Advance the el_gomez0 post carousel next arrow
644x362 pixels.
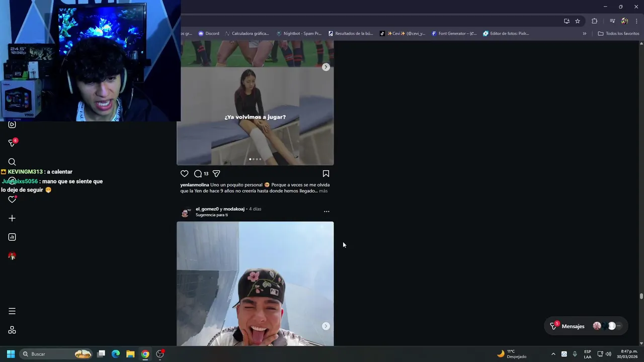point(326,326)
